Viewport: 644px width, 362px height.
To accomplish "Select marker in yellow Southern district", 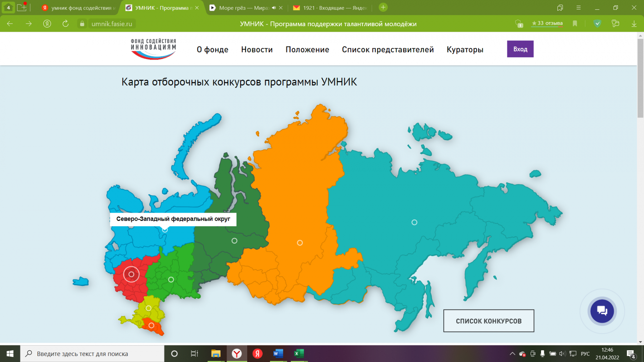I will [x=148, y=308].
